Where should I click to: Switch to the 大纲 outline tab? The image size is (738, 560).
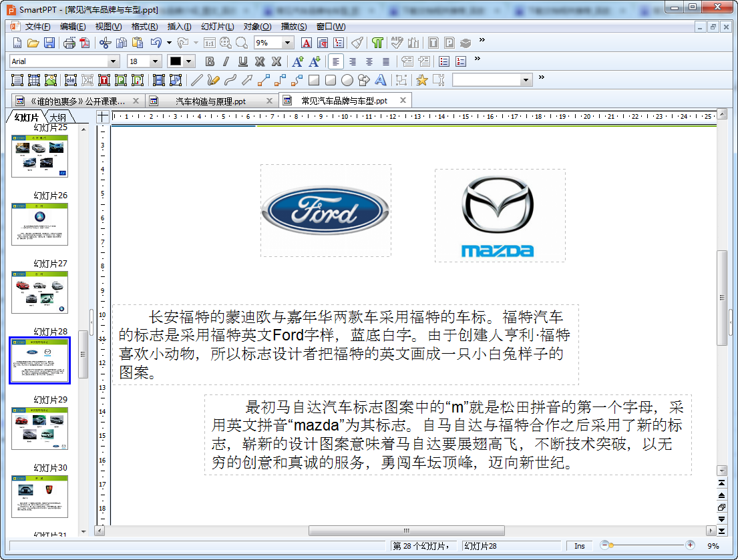pyautogui.click(x=58, y=117)
